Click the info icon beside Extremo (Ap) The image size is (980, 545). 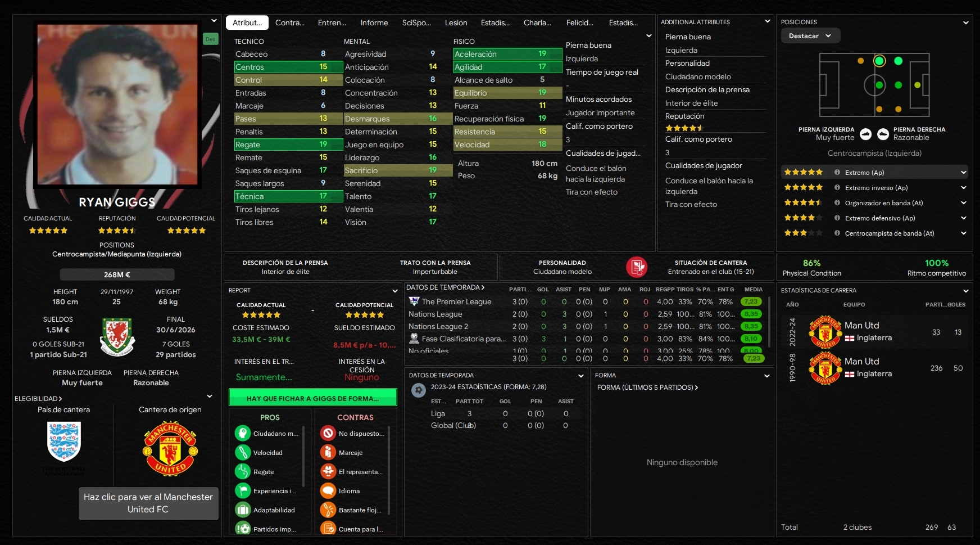[x=837, y=173]
